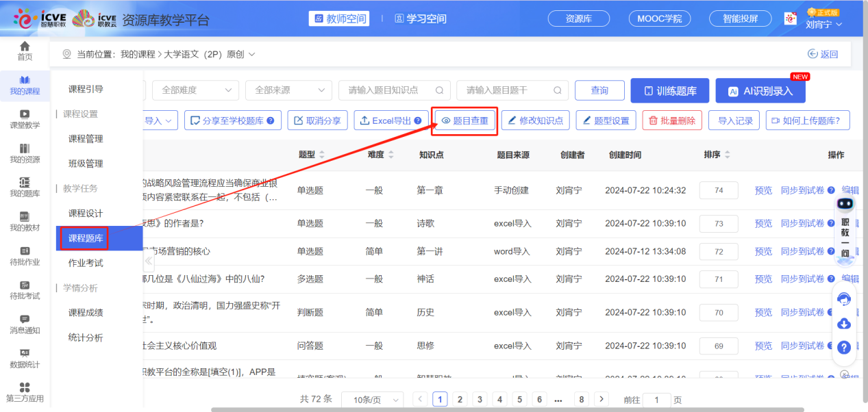Open 消息通知 notifications icon
The width and height of the screenshot is (868, 412).
click(25, 319)
